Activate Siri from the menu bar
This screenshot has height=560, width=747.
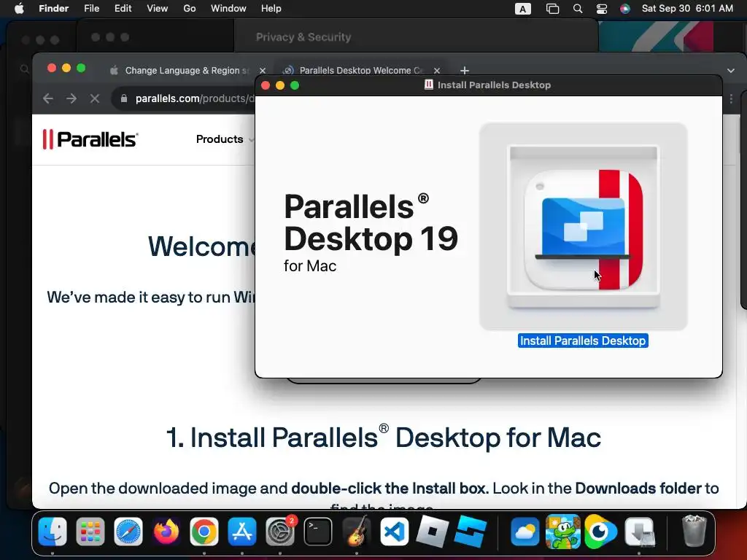625,9
